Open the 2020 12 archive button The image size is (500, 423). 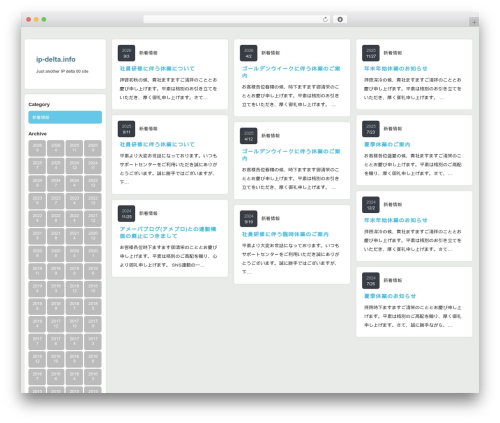(93, 236)
